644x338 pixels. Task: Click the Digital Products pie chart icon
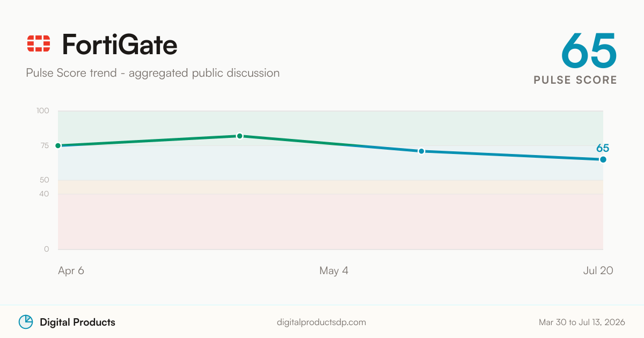(x=26, y=322)
